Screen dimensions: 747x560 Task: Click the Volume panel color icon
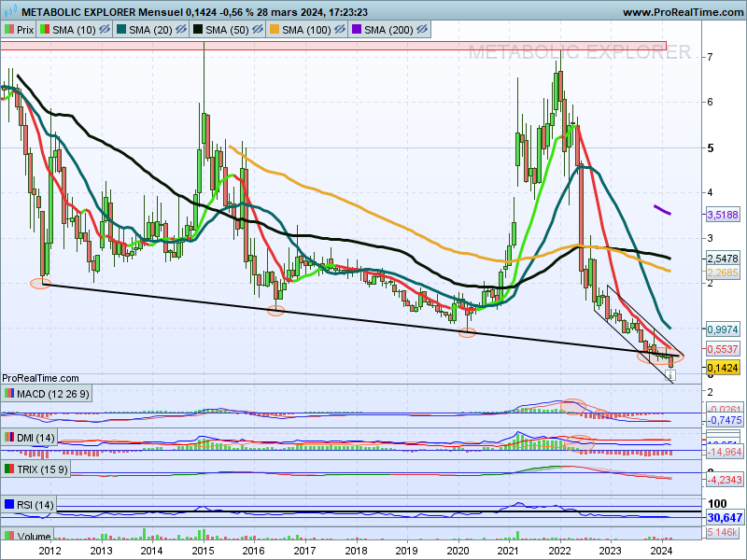click(9, 536)
